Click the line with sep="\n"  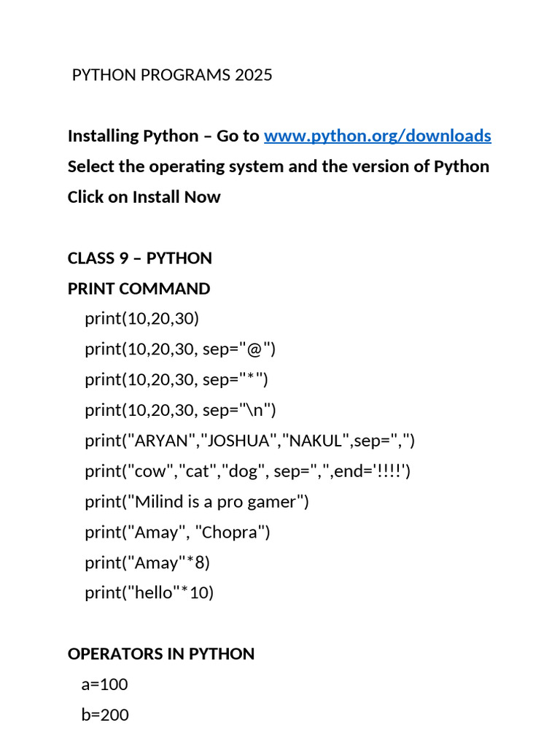click(x=181, y=410)
